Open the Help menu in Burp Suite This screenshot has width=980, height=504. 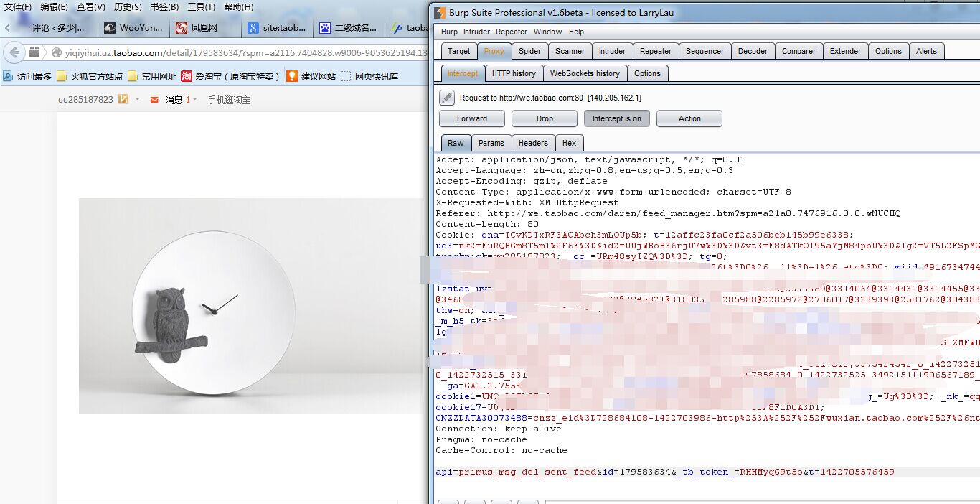(x=577, y=32)
